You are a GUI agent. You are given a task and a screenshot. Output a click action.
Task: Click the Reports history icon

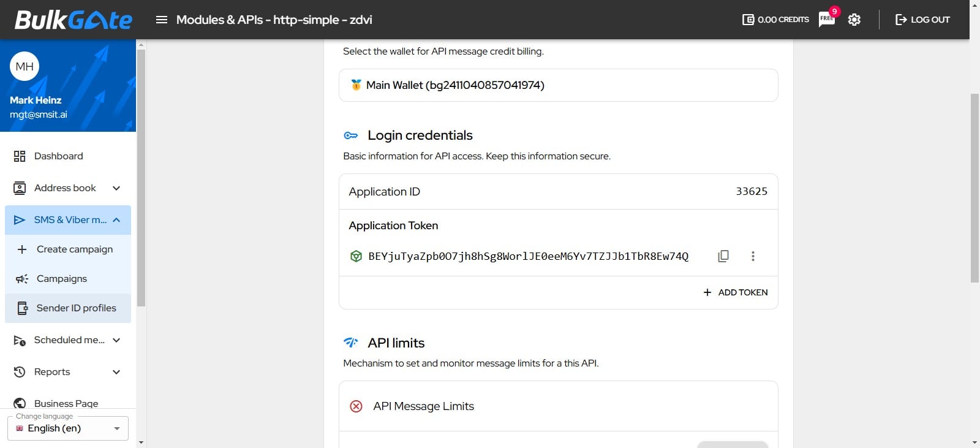pyautogui.click(x=20, y=372)
